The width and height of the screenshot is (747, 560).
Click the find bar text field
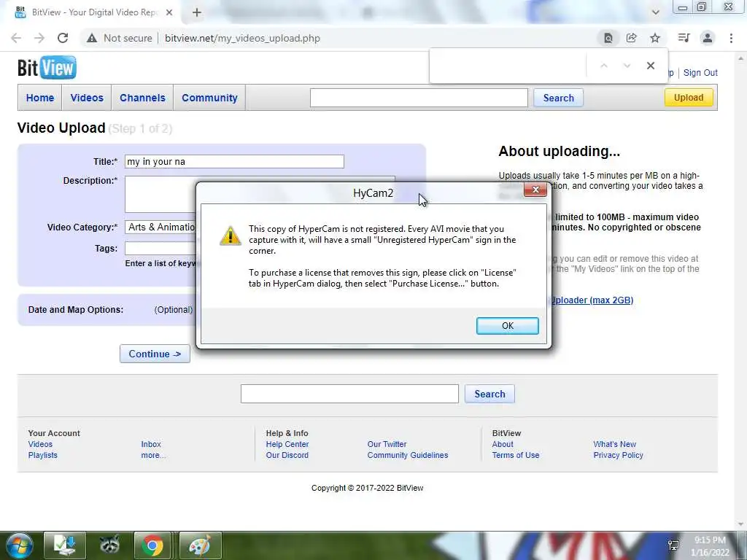[x=508, y=66]
